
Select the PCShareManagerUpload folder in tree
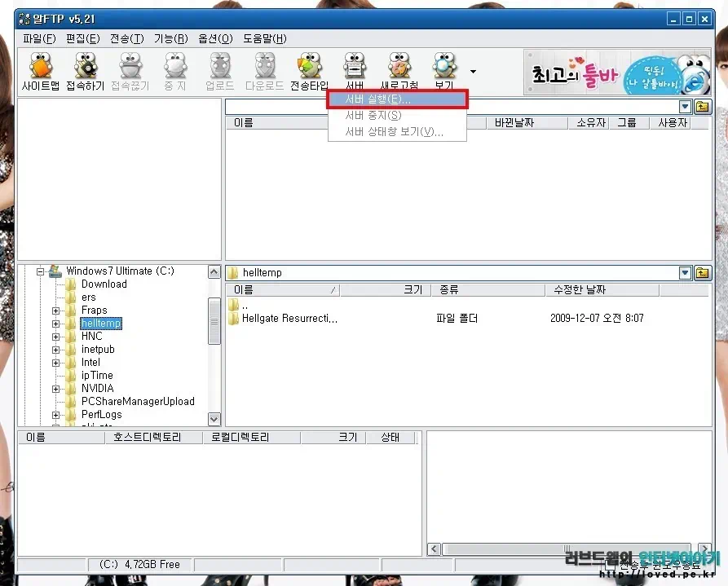point(138,402)
